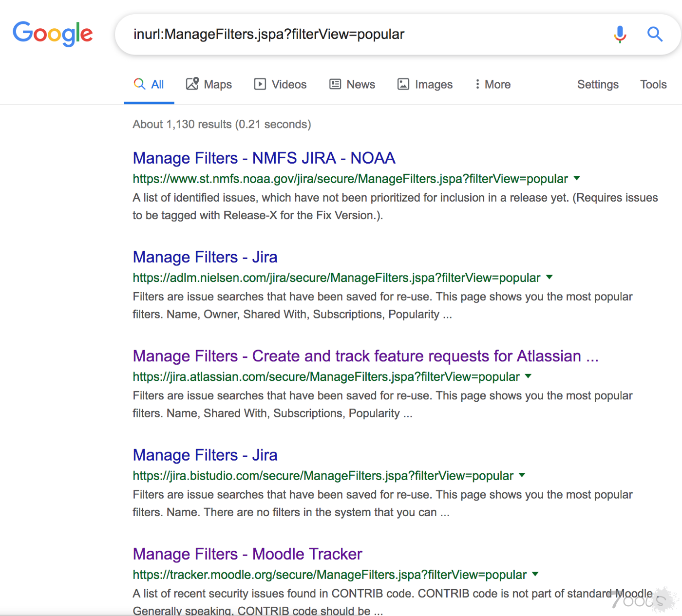The image size is (682, 616).
Task: Expand the dropdown arrow beside the Moodle tracker URL
Action: tap(535, 574)
